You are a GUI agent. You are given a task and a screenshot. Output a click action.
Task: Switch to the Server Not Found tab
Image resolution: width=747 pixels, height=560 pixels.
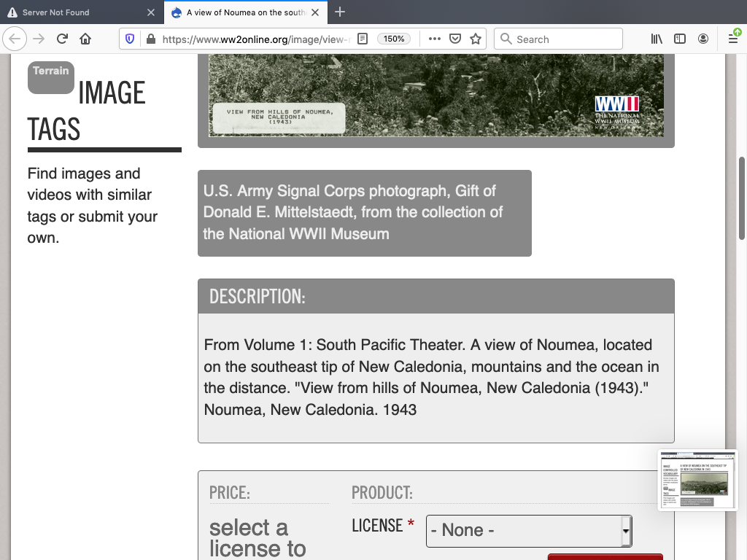(x=73, y=12)
